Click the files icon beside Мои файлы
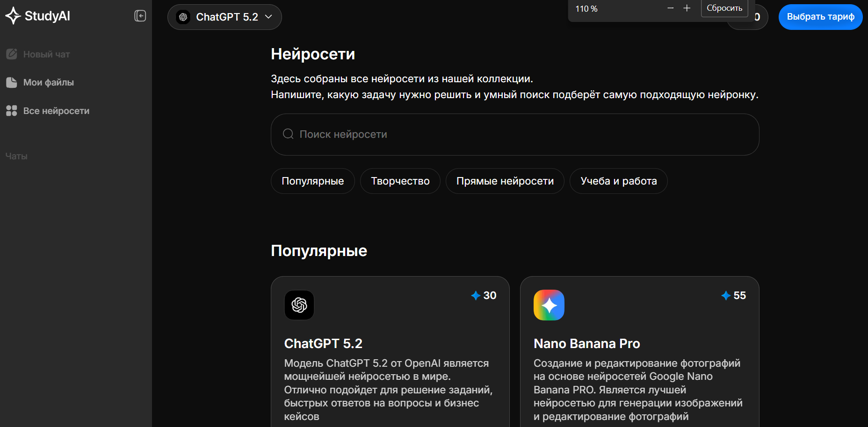Screen dimensions: 868x427 click(x=12, y=83)
